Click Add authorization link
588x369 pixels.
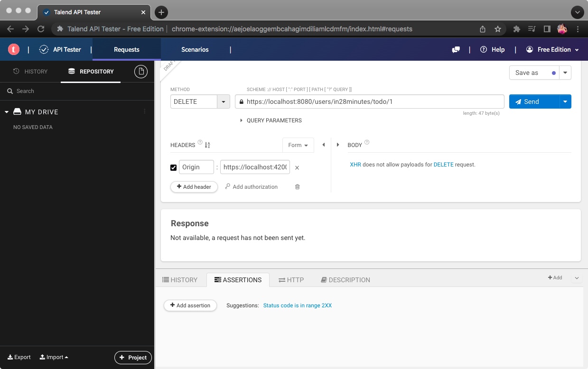(252, 187)
